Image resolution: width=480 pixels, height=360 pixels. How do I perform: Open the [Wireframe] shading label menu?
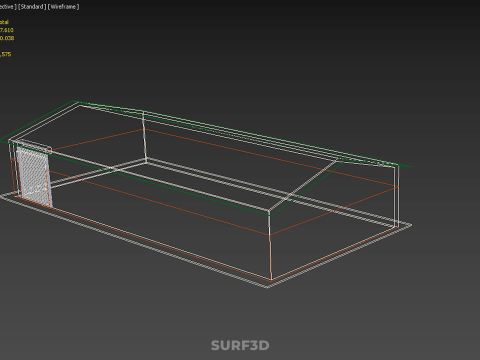point(63,7)
